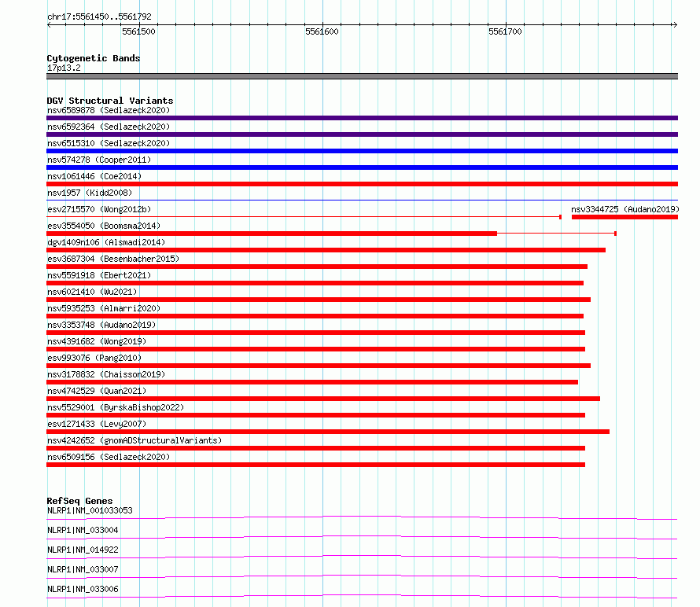Click the purple bar under nsv6592364

click(362, 134)
